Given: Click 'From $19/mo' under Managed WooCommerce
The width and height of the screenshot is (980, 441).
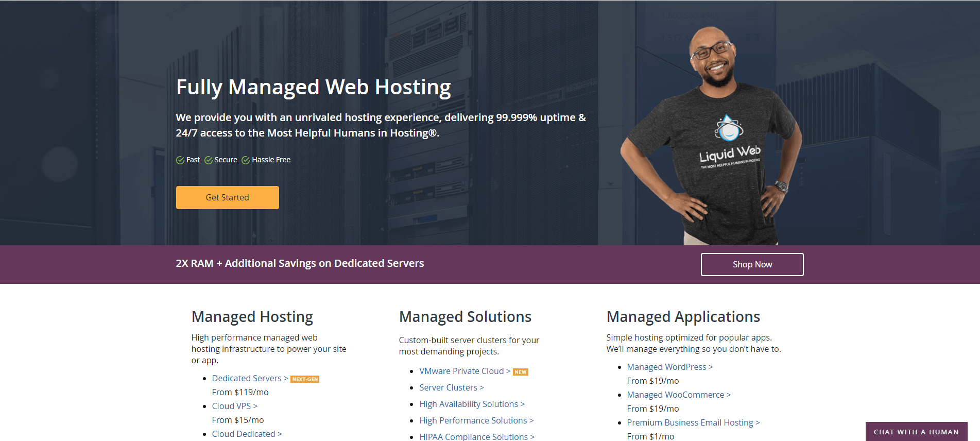Looking at the screenshot, I should tap(653, 409).
